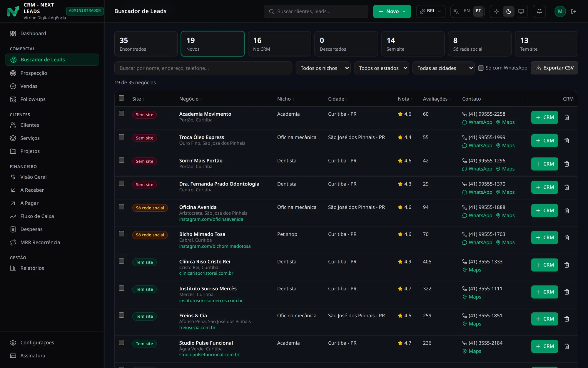Open WhatsApp for Bicho Mimado Tosa

[477, 242]
